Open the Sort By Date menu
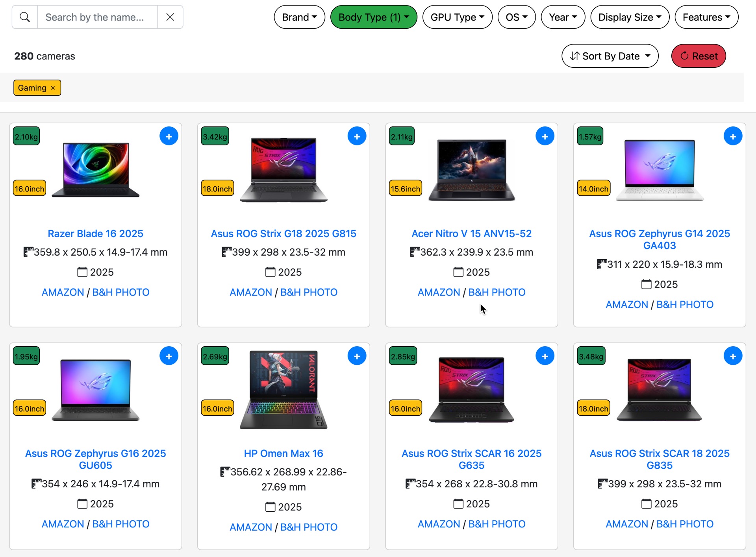 coord(610,56)
